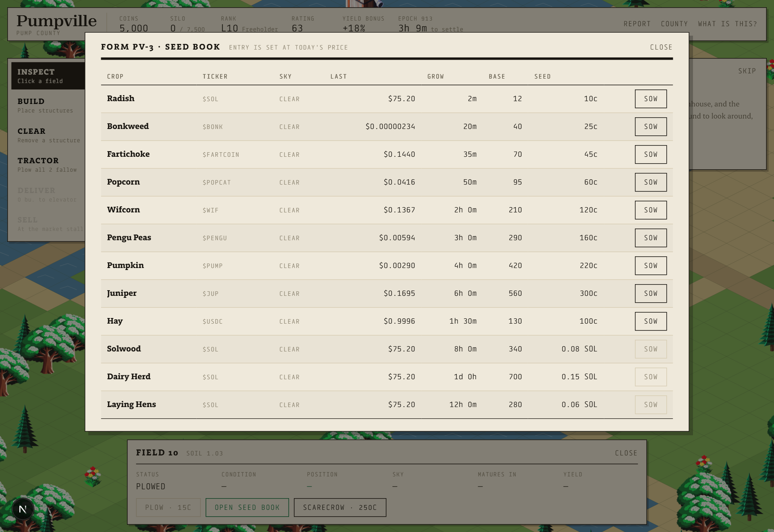Close the Field 10 panel
Image resolution: width=774 pixels, height=532 pixels.
coord(626,453)
